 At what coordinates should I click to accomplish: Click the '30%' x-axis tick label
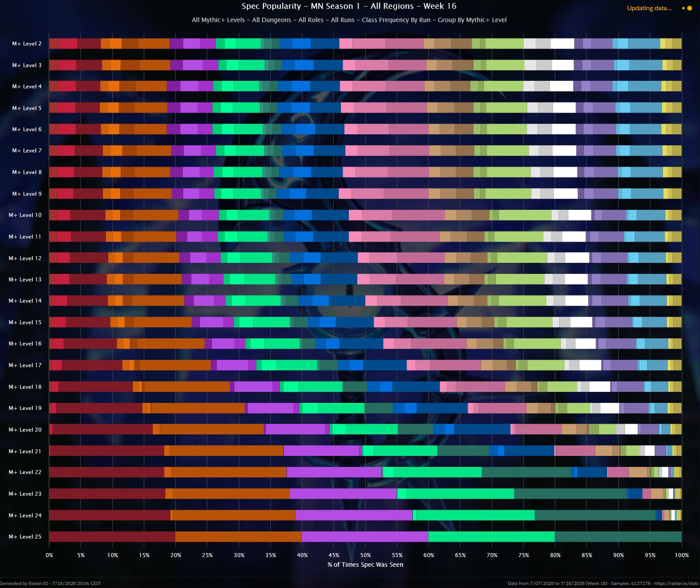click(x=239, y=555)
